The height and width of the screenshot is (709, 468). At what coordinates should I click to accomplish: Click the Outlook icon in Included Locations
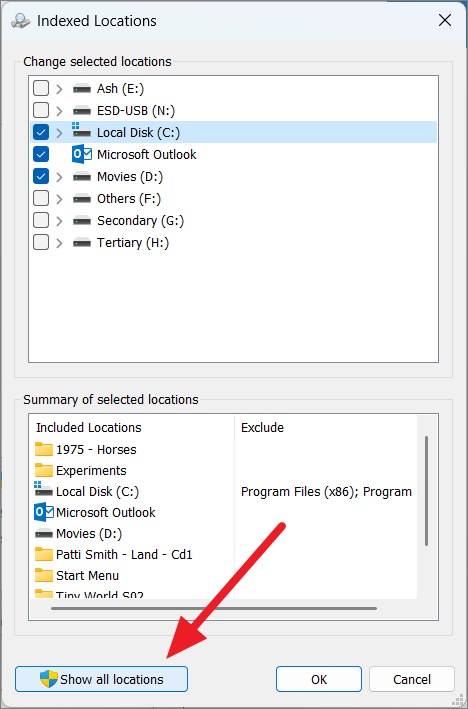(x=44, y=512)
